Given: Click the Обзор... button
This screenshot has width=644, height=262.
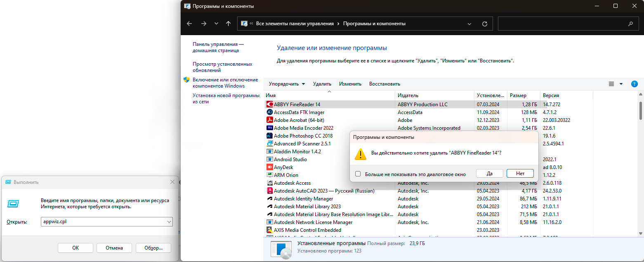Looking at the screenshot, I should click(x=153, y=248).
